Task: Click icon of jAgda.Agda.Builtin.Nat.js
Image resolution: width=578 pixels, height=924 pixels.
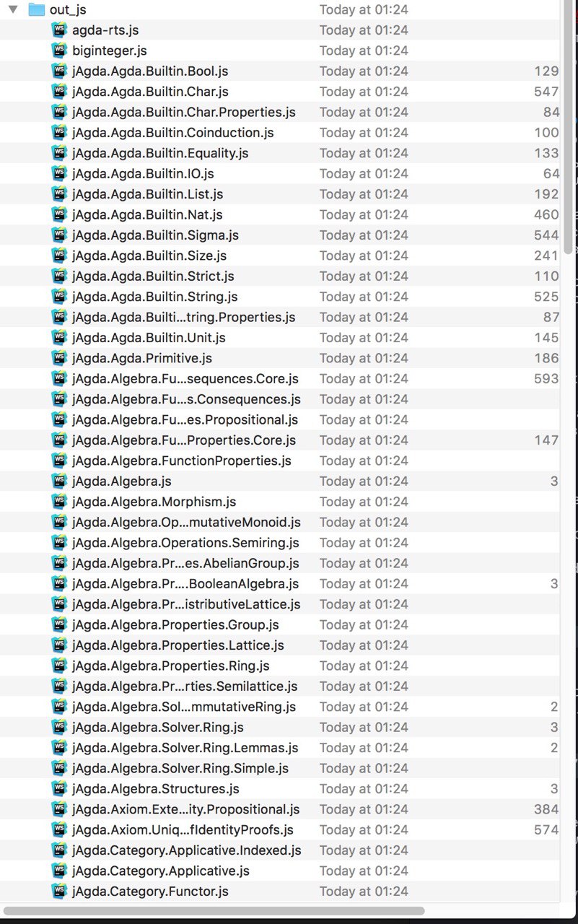Action: (59, 214)
